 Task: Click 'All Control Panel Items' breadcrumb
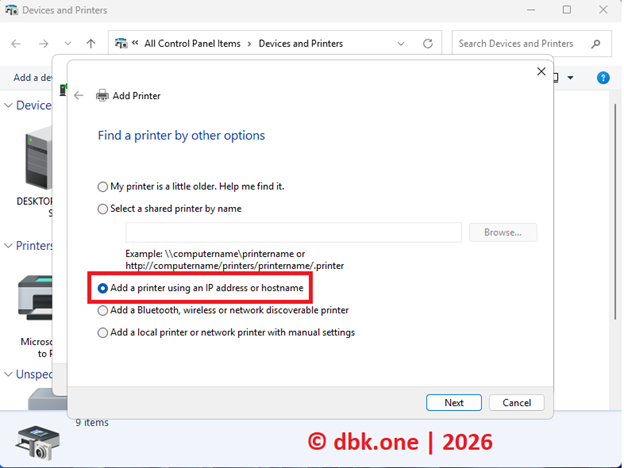[x=195, y=44]
